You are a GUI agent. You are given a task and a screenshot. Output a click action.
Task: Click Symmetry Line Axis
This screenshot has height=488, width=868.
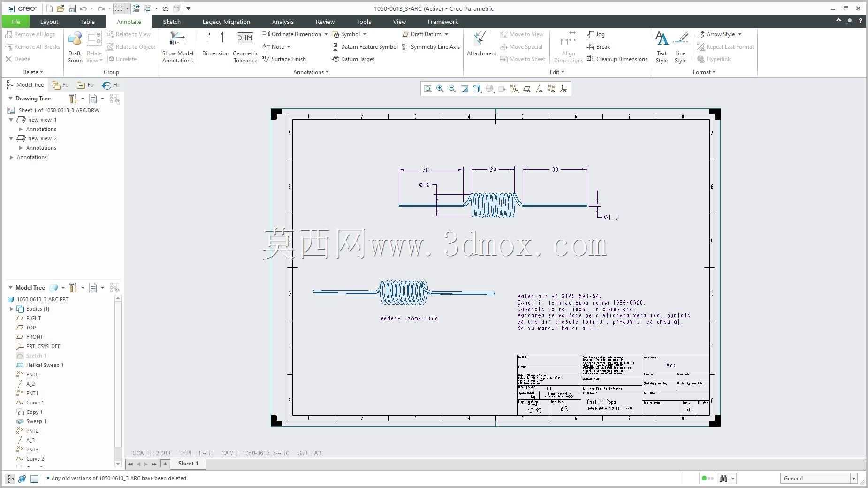pos(431,47)
